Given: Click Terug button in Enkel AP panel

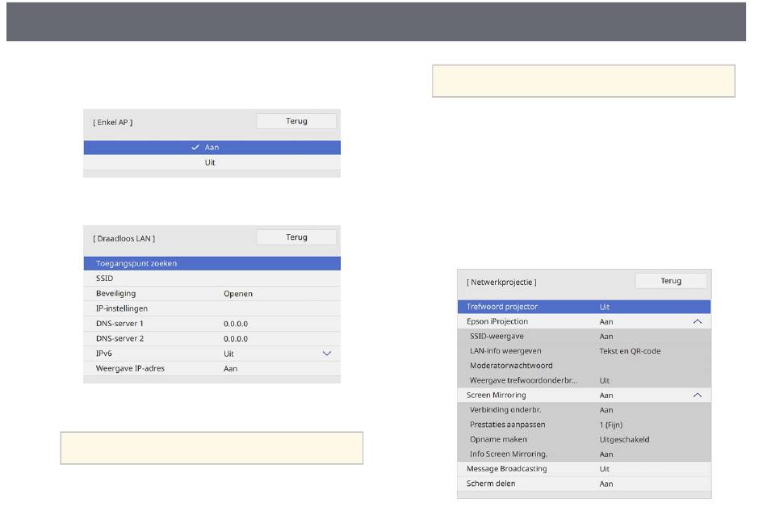Looking at the screenshot, I should pos(296,121).
